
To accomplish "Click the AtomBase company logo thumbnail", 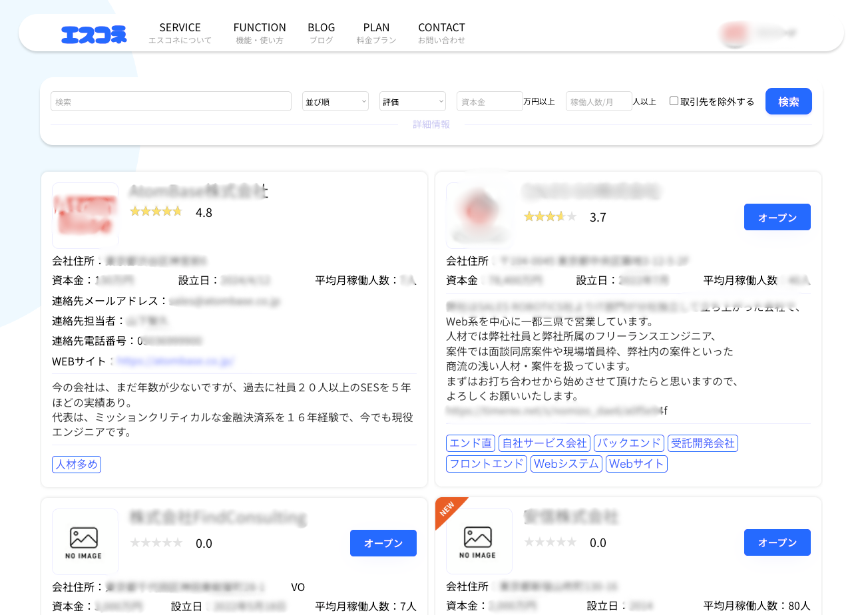I will (x=85, y=216).
